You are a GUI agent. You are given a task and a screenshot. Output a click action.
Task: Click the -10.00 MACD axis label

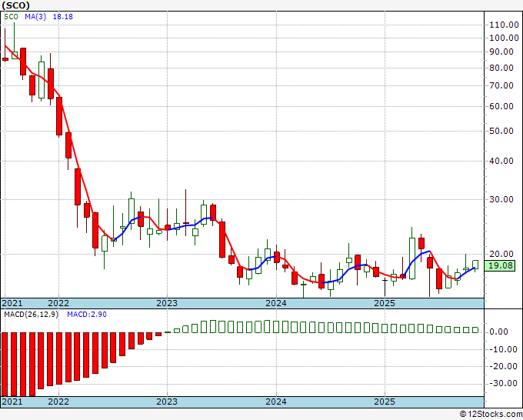point(502,349)
